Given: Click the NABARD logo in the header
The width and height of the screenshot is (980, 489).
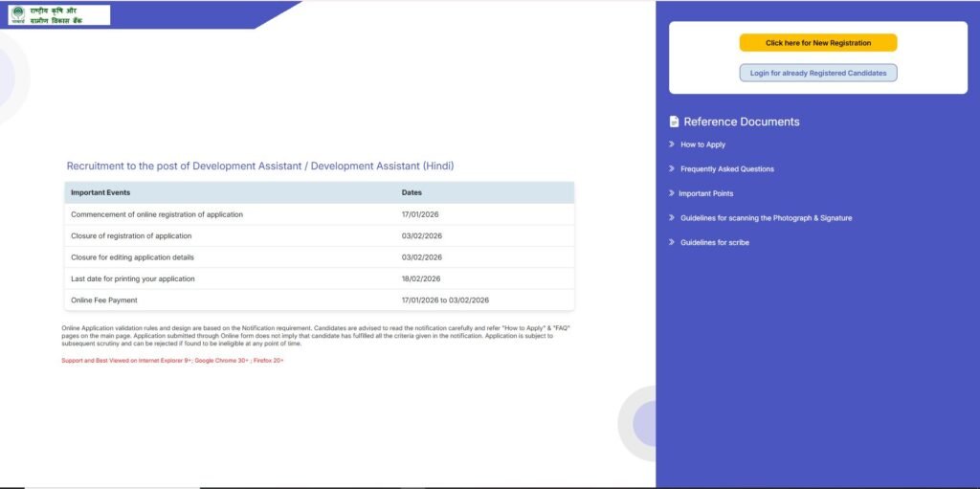Looking at the screenshot, I should tap(58, 14).
